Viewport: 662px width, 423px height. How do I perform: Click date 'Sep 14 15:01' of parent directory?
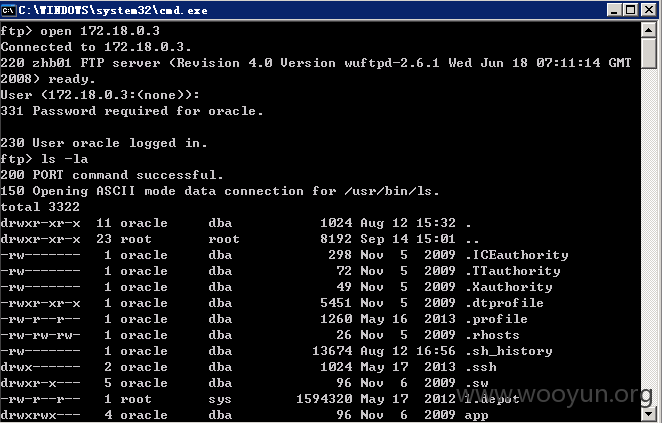(x=408, y=239)
